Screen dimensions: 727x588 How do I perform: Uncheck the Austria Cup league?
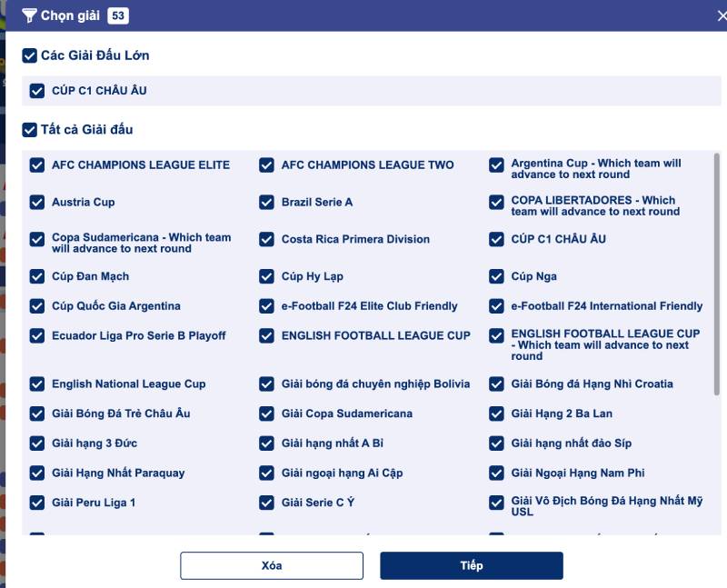coord(37,203)
